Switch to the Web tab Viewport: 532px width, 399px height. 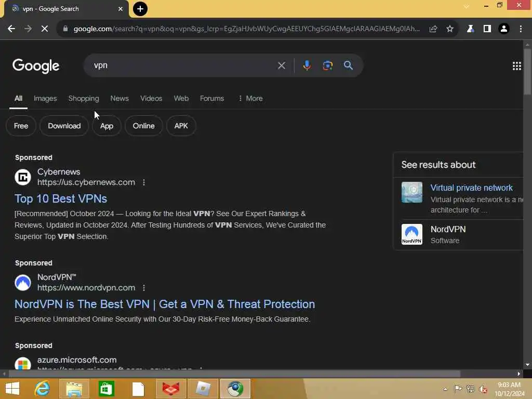pos(181,98)
